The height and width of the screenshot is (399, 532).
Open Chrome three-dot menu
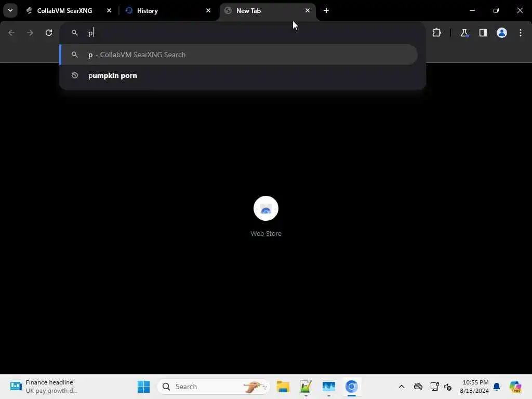pos(521,33)
